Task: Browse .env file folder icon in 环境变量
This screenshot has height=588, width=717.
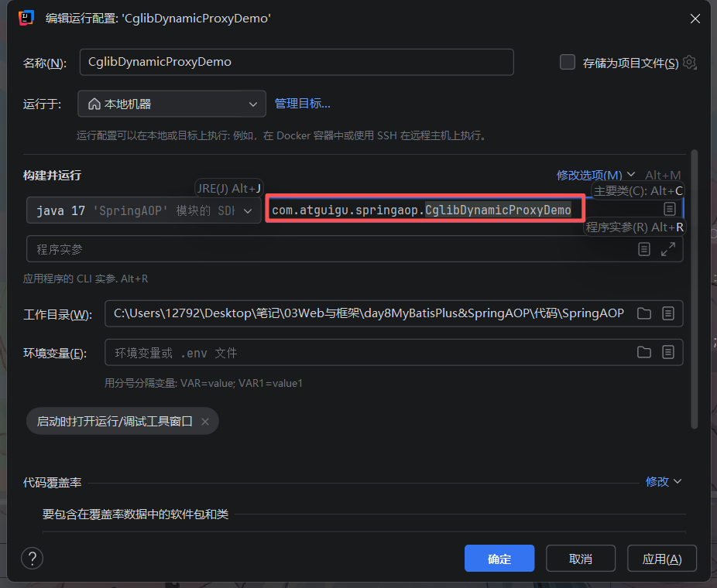Action: point(644,352)
